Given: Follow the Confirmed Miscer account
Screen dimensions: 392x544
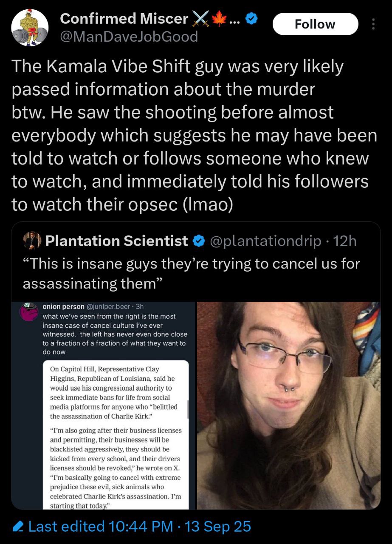Looking at the screenshot, I should coord(315,24).
